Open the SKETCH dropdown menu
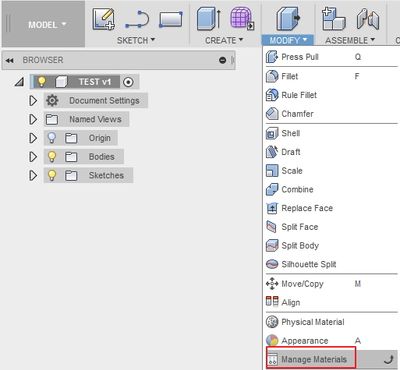 point(136,40)
